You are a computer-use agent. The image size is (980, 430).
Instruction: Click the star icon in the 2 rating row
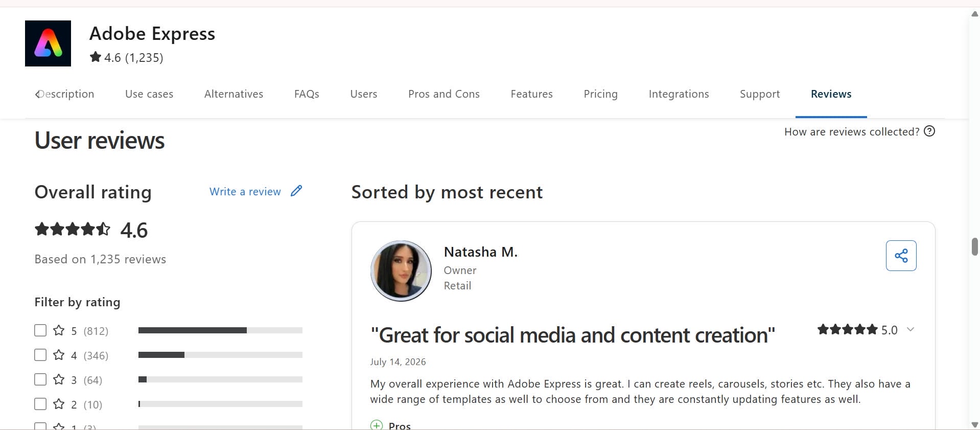click(59, 404)
